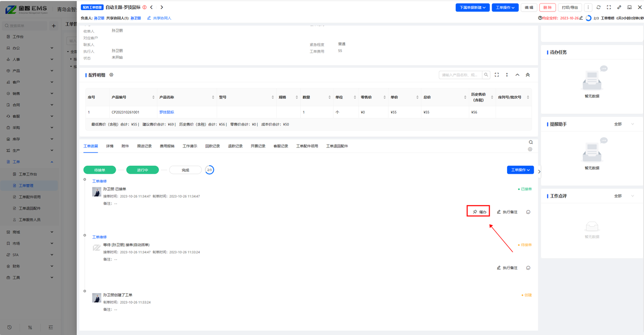Screen dimensions: 644x335
Task: Select the 完成 progress stage
Action: tap(185, 170)
